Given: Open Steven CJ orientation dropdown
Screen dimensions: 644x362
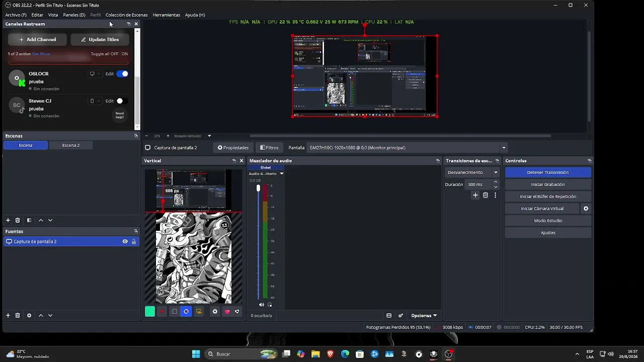Looking at the screenshot, I should pyautogui.click(x=95, y=101).
